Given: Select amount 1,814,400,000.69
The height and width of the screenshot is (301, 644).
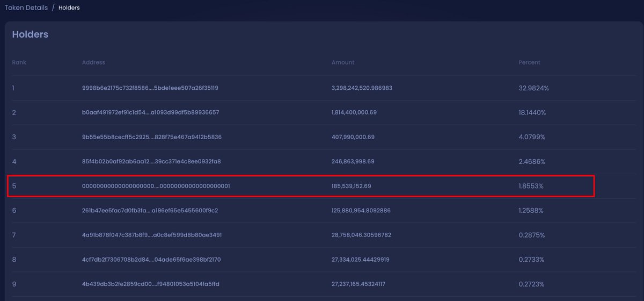Looking at the screenshot, I should (x=354, y=112).
